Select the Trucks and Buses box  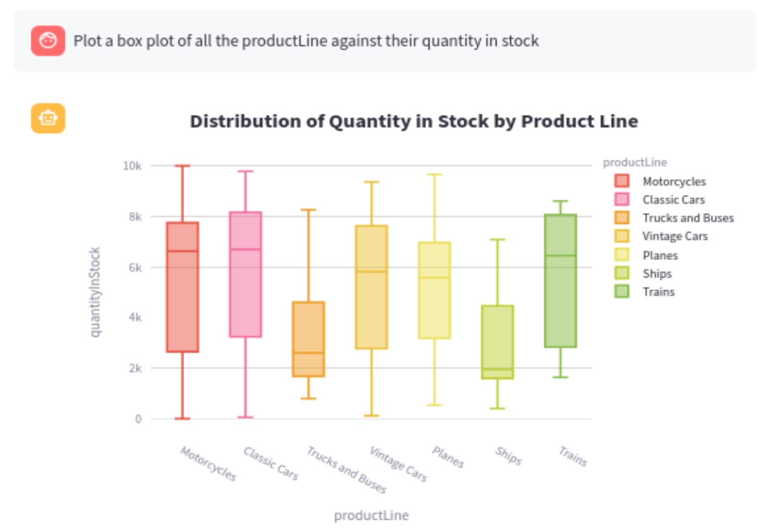(x=309, y=339)
